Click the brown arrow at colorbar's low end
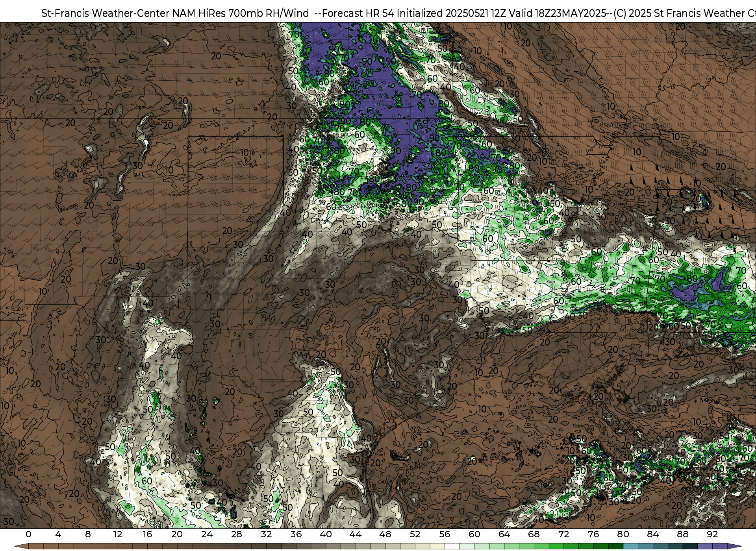The image size is (756, 551). coord(21,546)
